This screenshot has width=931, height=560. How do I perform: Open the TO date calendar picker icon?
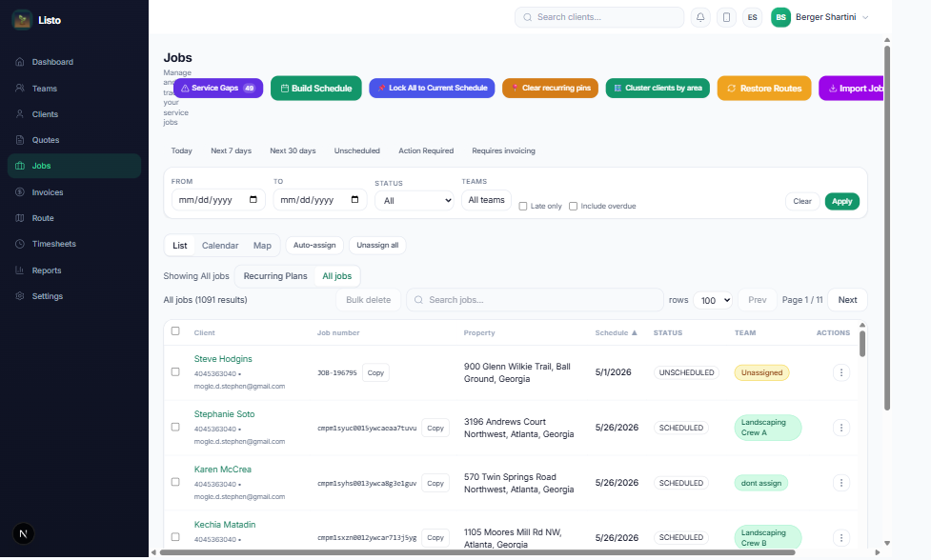coord(355,199)
